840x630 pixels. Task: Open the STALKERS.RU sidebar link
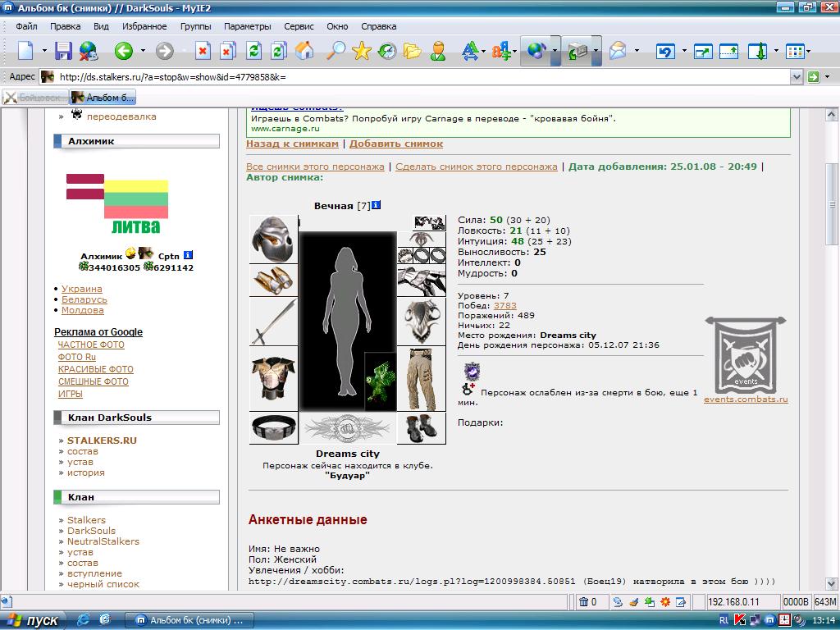[102, 441]
